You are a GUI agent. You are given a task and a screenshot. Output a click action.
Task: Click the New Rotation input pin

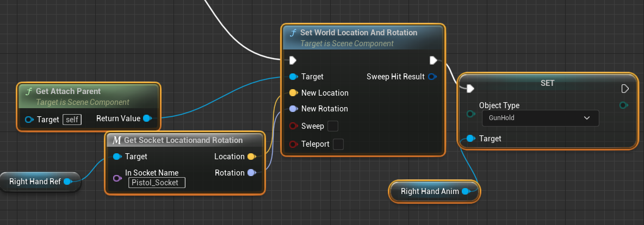coord(293,109)
